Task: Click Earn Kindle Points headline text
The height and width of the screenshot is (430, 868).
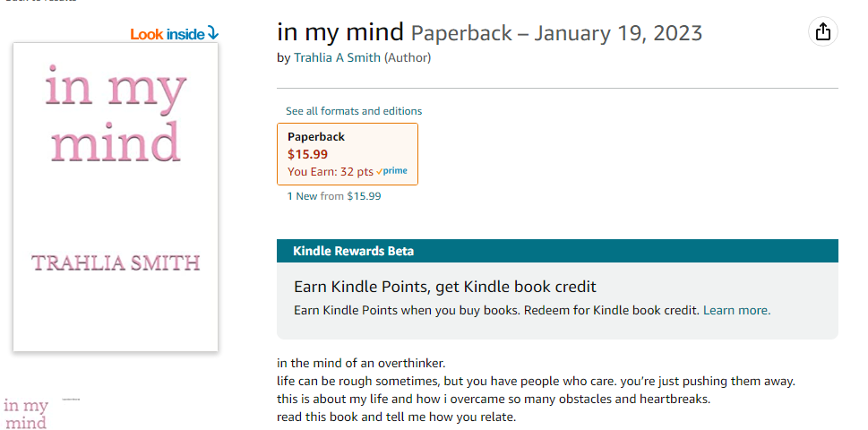Action: (445, 288)
